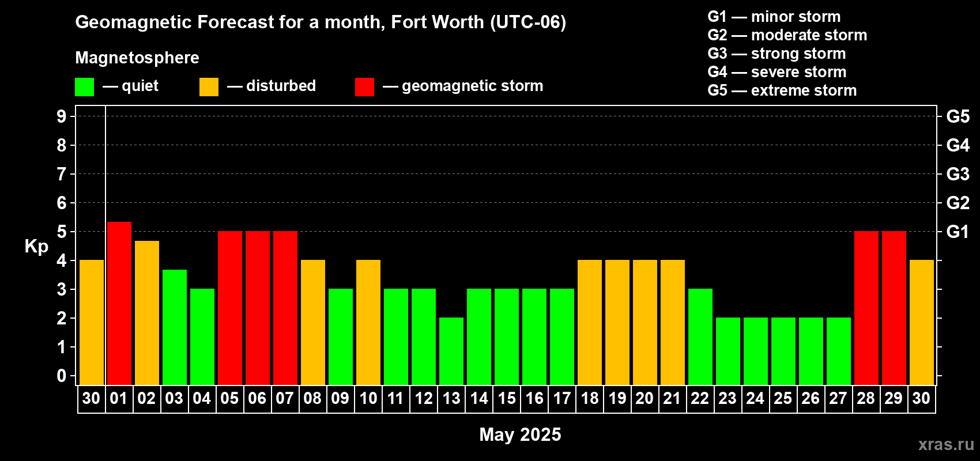This screenshot has height=461, width=980.
Task: Click the date label 19
Action: (617, 398)
